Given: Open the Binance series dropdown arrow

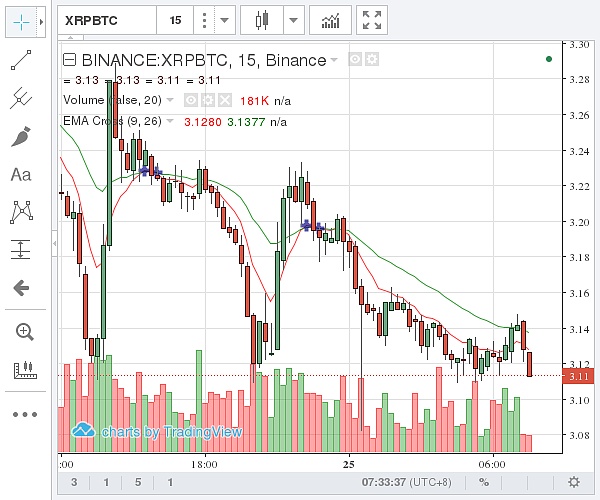Looking at the screenshot, I should pyautogui.click(x=334, y=60).
